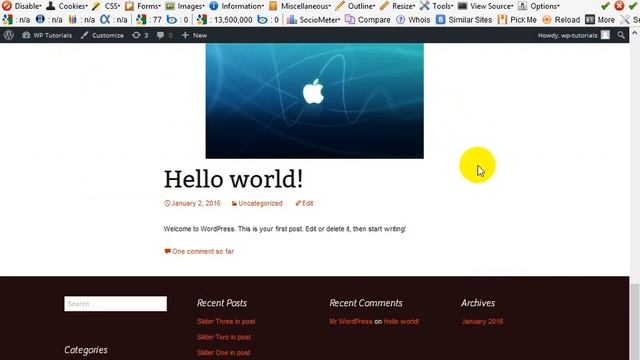Click the vertical scrollbar thumb
This screenshot has height=360, width=640.
635,322
